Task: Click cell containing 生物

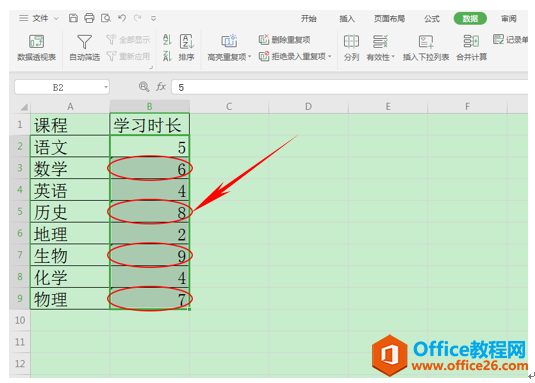Action: click(70, 255)
